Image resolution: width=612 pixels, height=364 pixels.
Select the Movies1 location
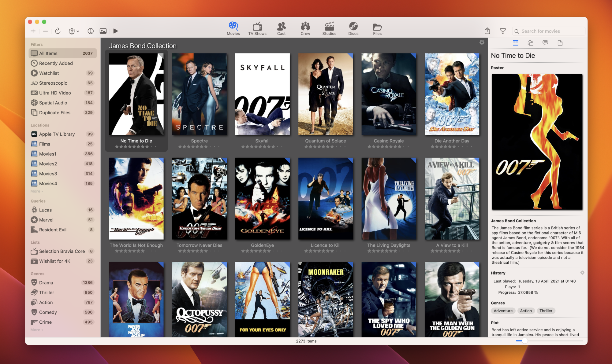[x=63, y=154]
